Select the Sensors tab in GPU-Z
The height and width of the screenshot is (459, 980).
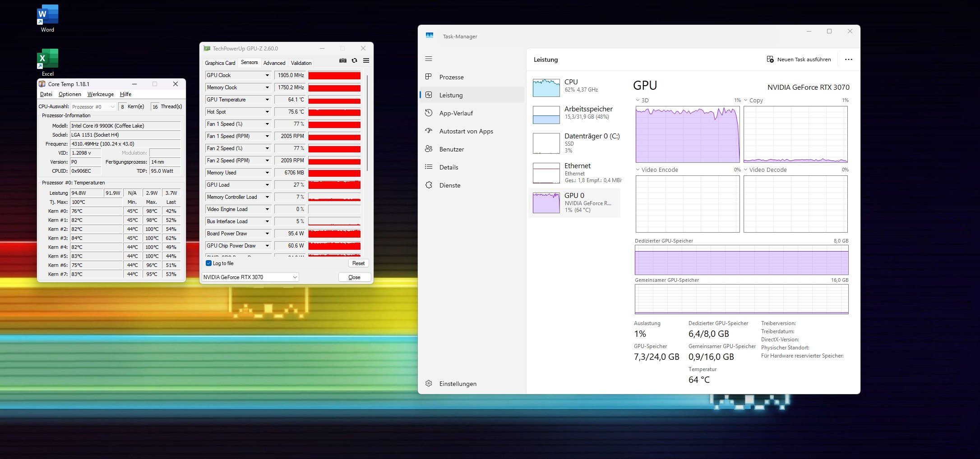pos(250,62)
